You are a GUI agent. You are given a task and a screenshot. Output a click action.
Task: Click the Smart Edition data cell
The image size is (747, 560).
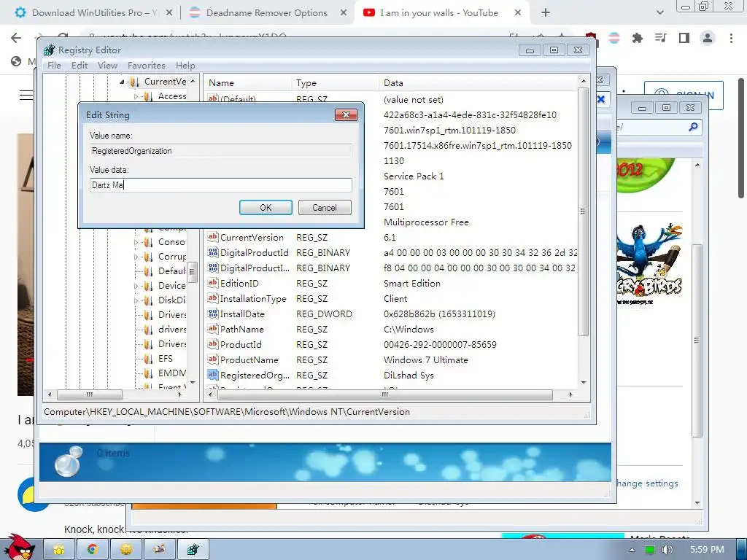[412, 284]
